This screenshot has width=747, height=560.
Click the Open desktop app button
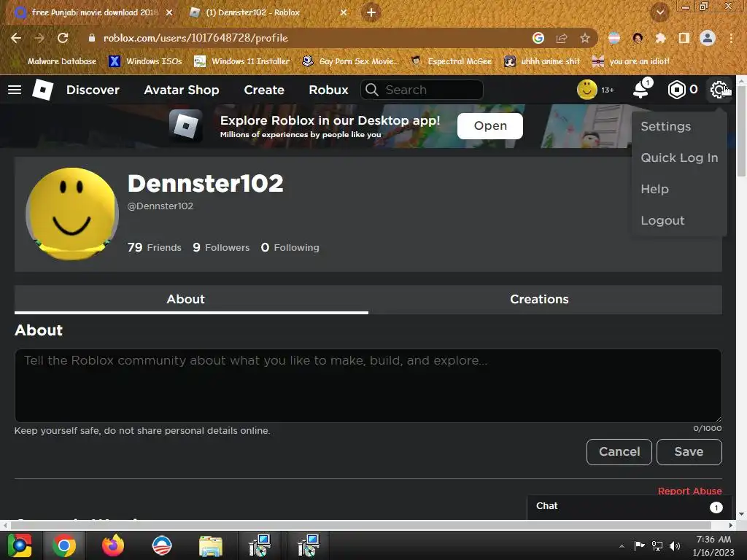click(489, 125)
